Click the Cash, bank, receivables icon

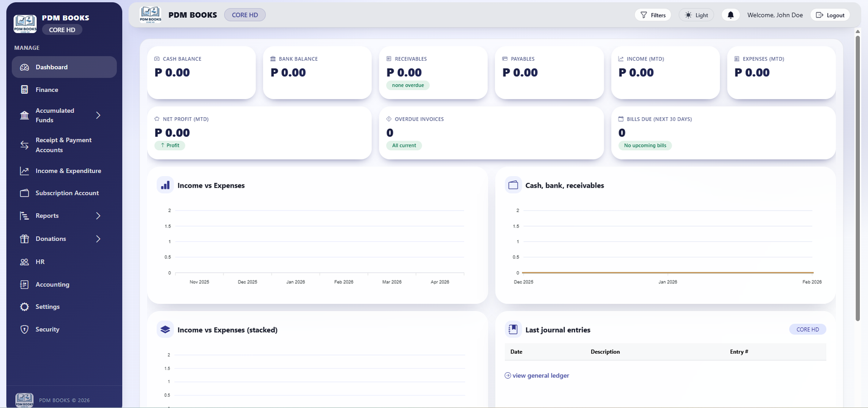(x=513, y=185)
